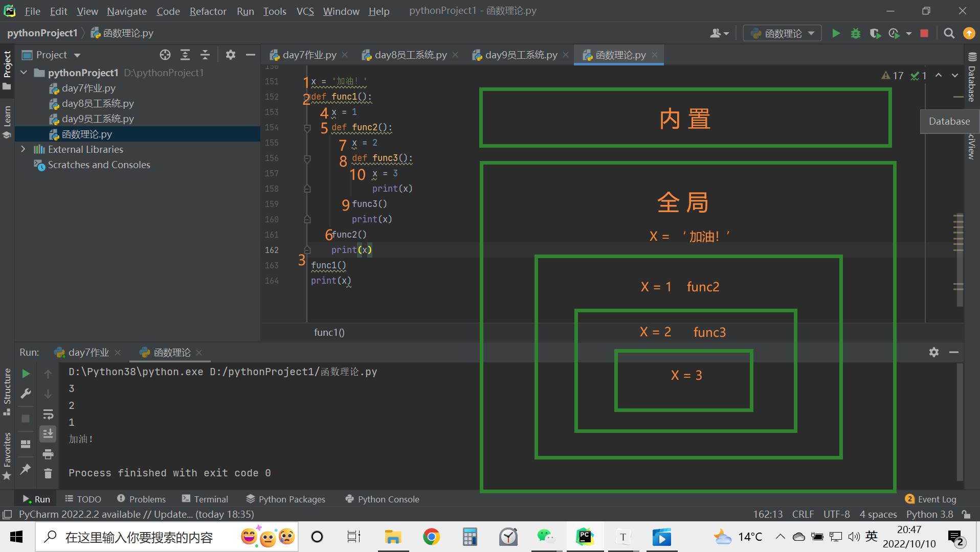
Task: Toggle the Structure side tool window
Action: [7, 391]
